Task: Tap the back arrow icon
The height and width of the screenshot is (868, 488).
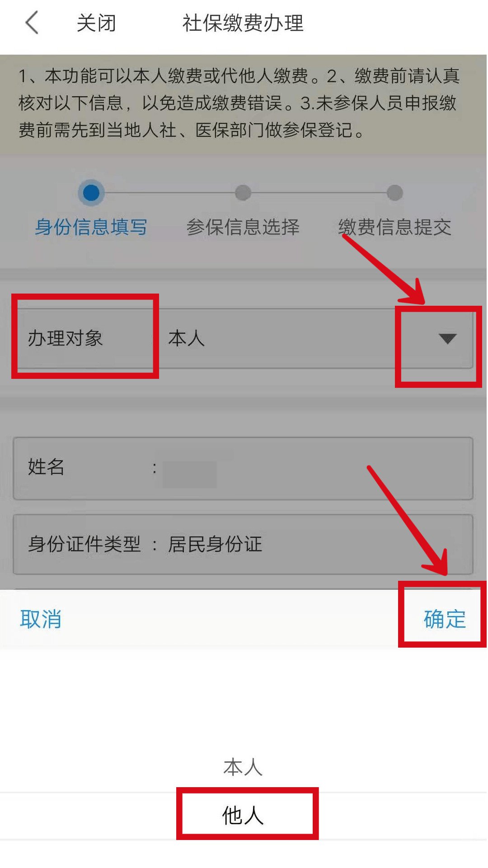Action: pos(32,23)
